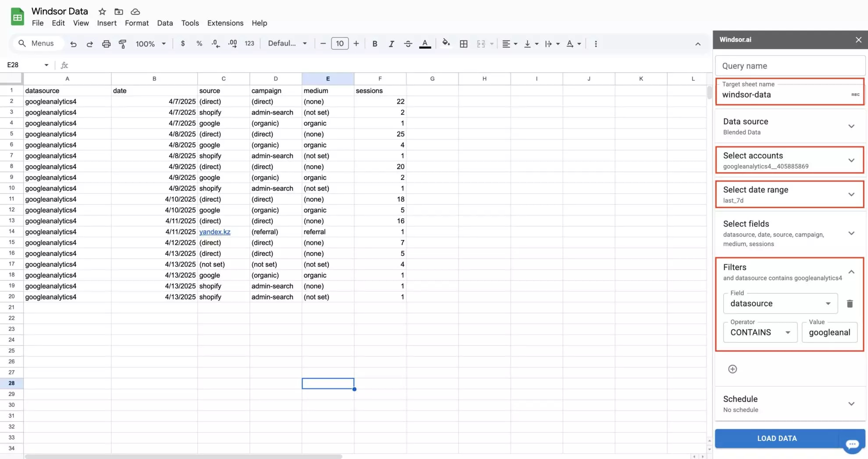Decrease font size with minus icon
Screen dimensions: 868x459
(323, 43)
